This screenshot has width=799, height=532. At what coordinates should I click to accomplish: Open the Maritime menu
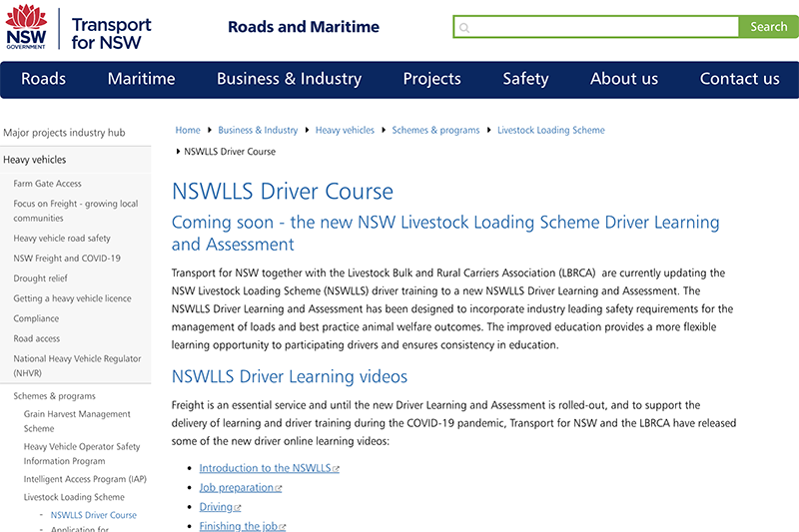[141, 79]
